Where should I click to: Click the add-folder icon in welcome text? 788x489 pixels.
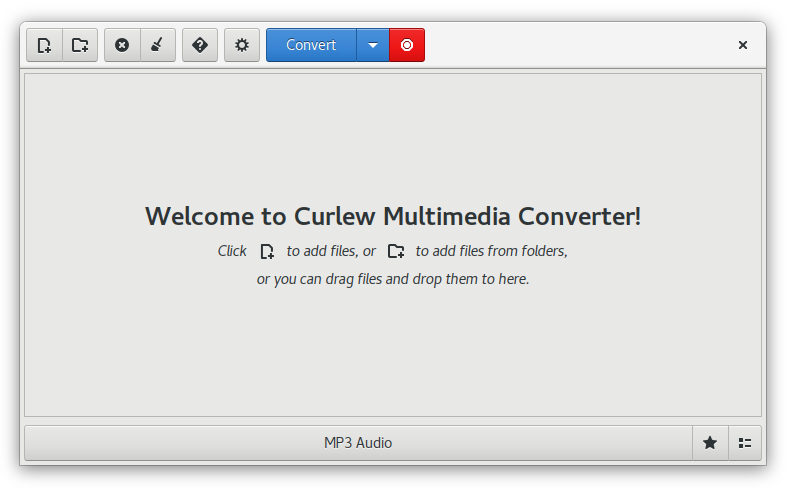(x=396, y=251)
